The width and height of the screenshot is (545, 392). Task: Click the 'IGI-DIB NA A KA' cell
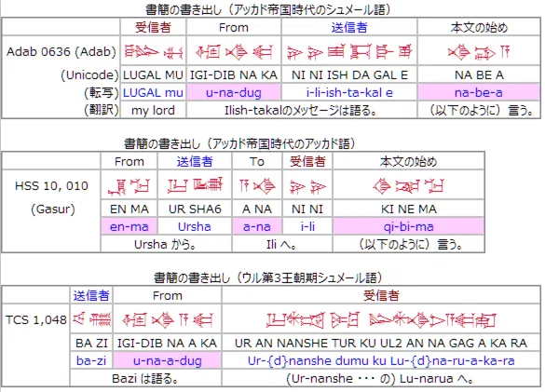(x=167, y=344)
